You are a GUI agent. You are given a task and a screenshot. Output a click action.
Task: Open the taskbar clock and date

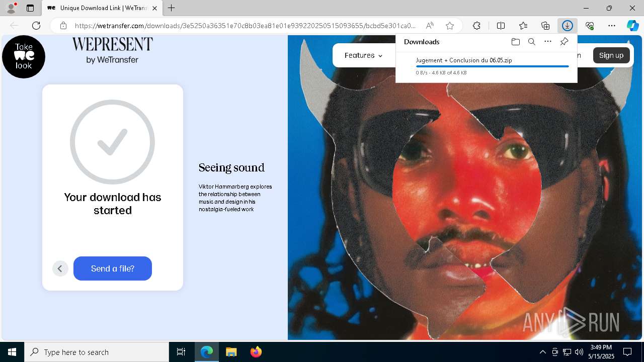point(601,352)
